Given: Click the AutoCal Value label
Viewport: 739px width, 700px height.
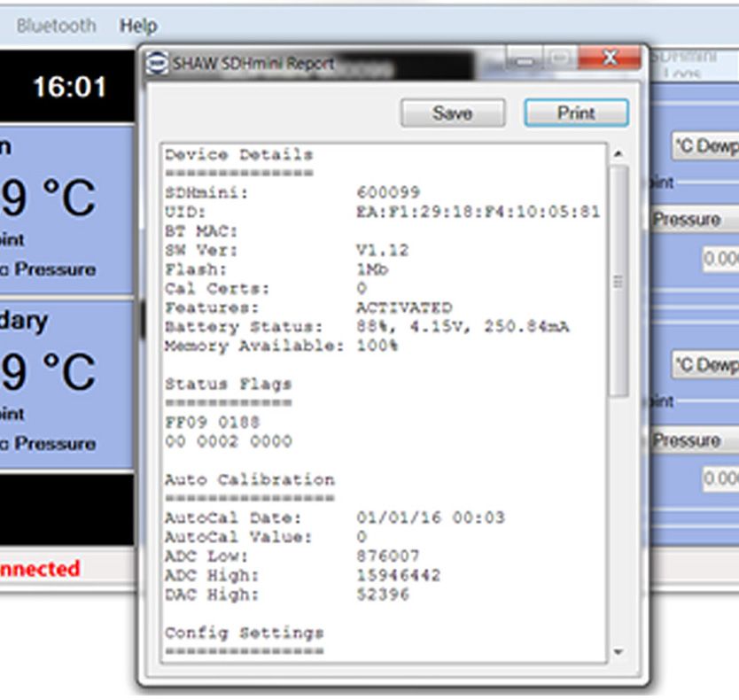Looking at the screenshot, I should (x=238, y=537).
